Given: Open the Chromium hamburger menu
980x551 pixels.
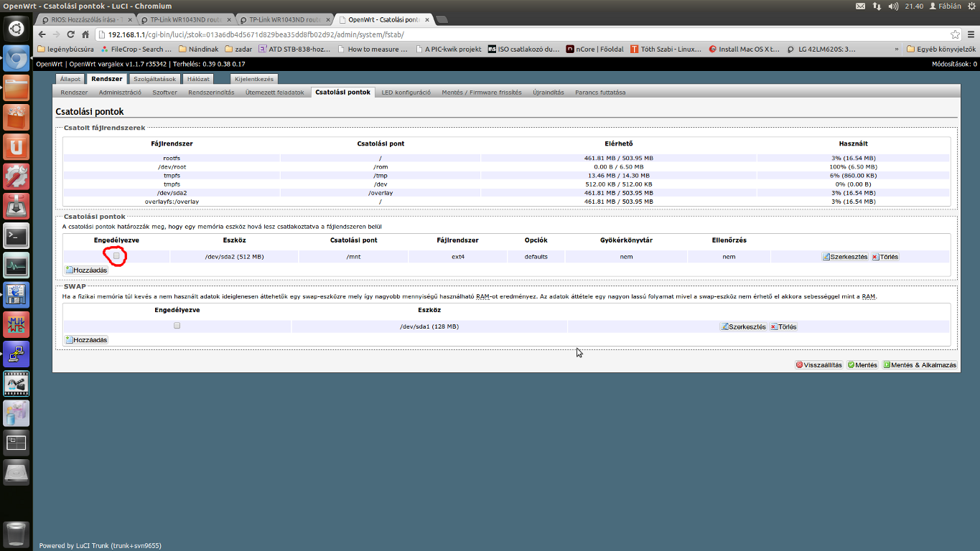Looking at the screenshot, I should point(971,34).
